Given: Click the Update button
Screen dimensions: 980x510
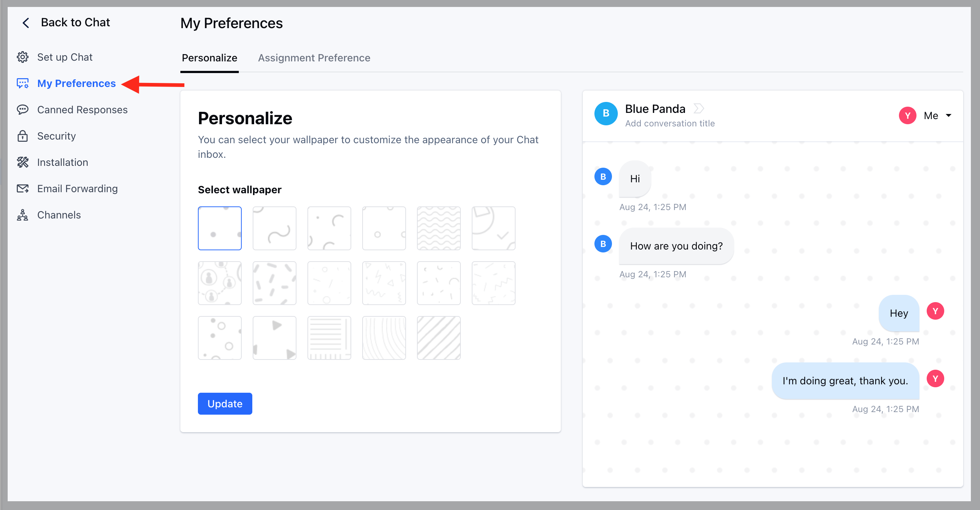Looking at the screenshot, I should [x=225, y=403].
